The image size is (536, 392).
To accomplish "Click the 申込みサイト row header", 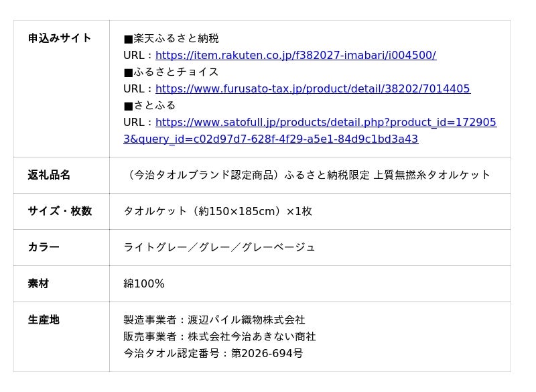I will coord(60,38).
